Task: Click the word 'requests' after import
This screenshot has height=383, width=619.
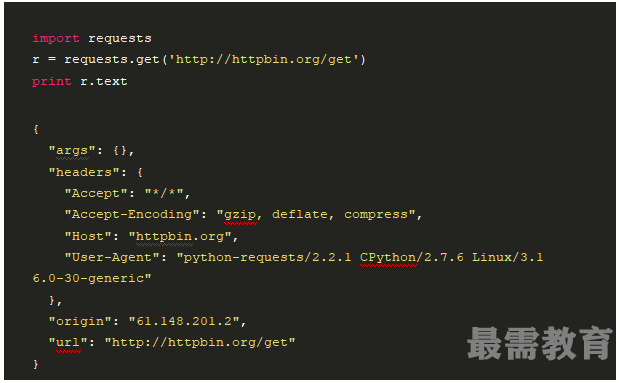Action: (120, 38)
